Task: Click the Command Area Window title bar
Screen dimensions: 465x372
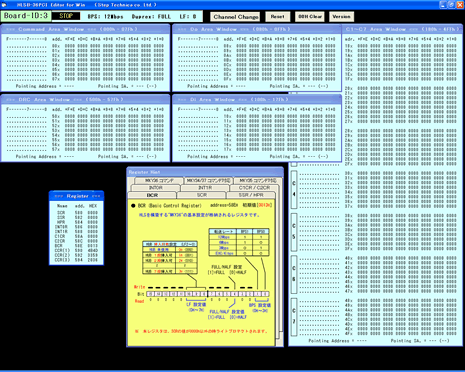Action: [85, 29]
